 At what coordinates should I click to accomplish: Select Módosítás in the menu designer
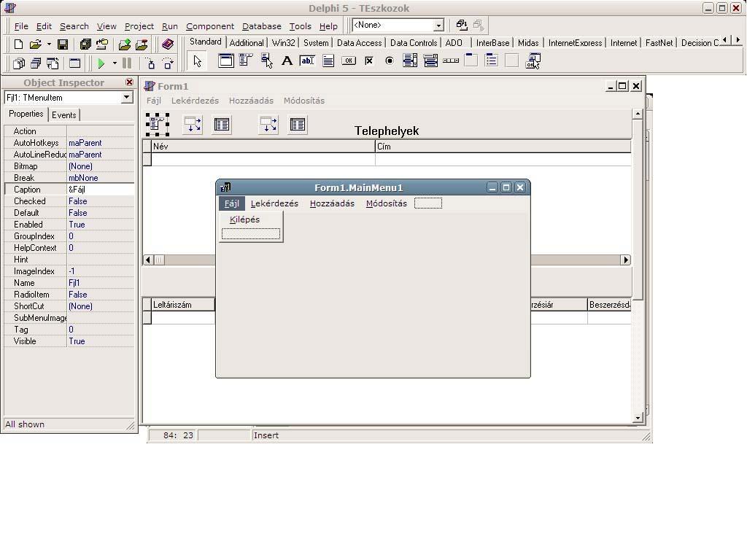387,203
